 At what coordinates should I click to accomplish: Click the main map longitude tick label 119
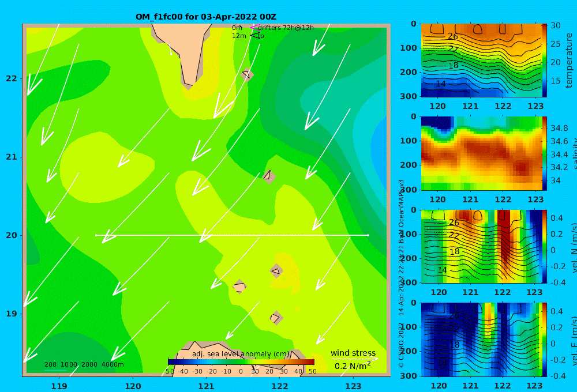59,386
